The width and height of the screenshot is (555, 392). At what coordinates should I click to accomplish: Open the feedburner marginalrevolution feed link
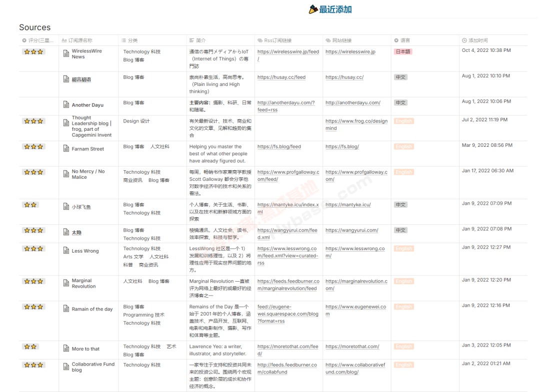[288, 285]
